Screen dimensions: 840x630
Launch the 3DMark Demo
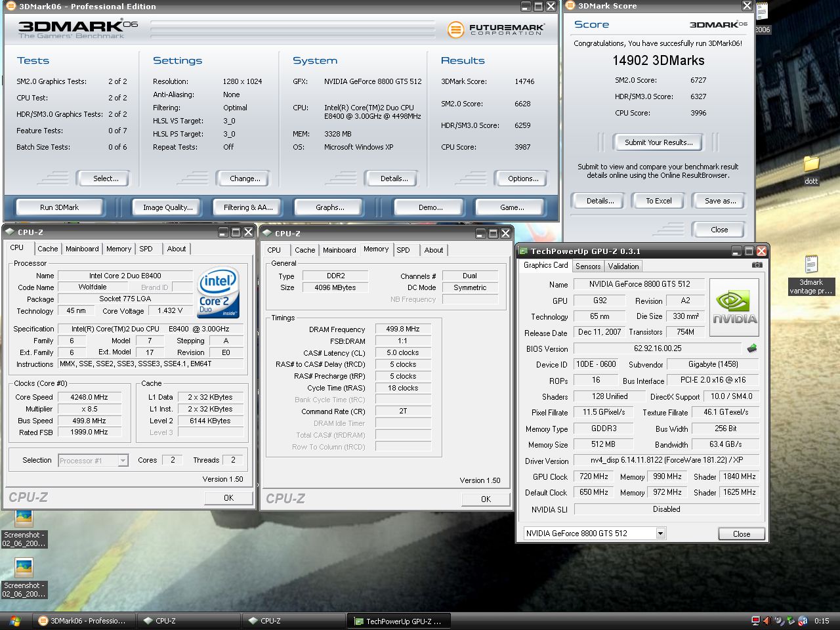(x=430, y=207)
